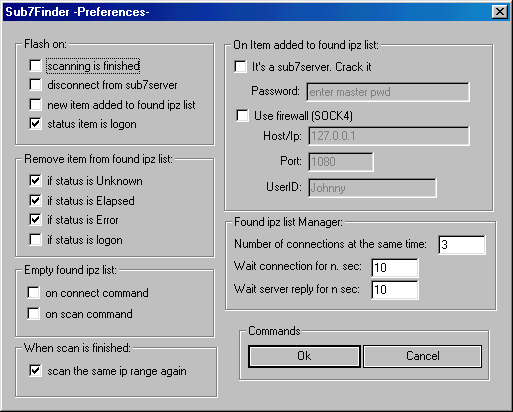Enable 'It's a sub7server. Crack it'

[x=241, y=66]
